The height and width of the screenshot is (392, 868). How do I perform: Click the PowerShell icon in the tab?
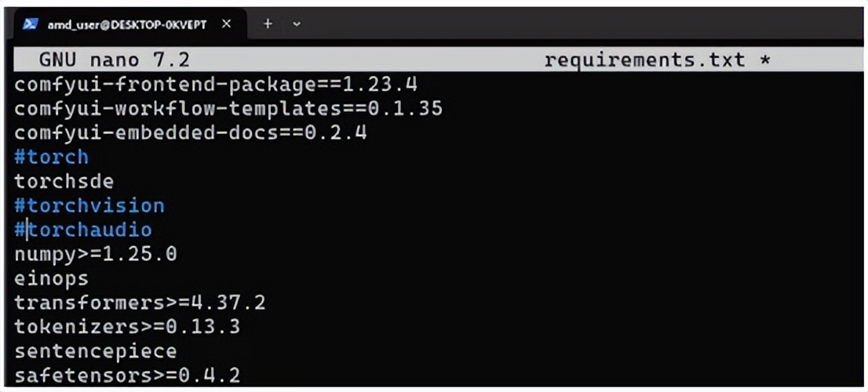pos(31,24)
